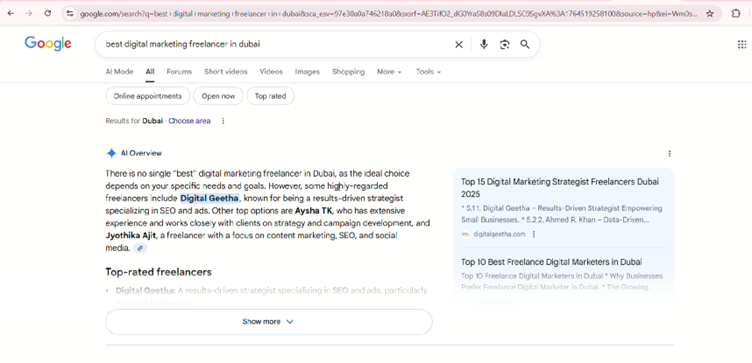Reload the page
The height and width of the screenshot is (363, 752).
(47, 13)
